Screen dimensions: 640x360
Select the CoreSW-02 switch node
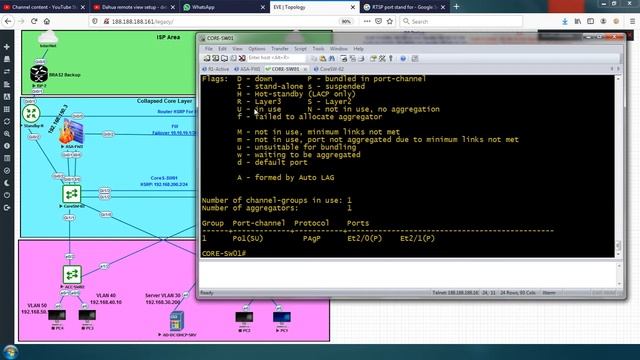72,194
